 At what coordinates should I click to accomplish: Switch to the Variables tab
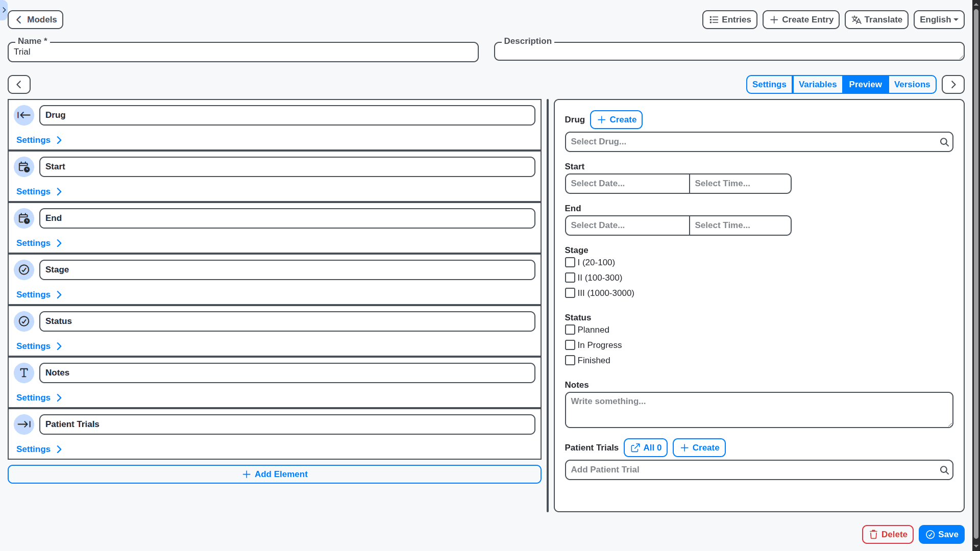[x=817, y=84]
